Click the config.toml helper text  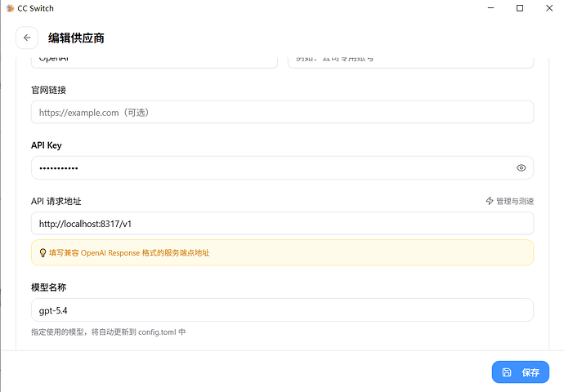[108, 332]
